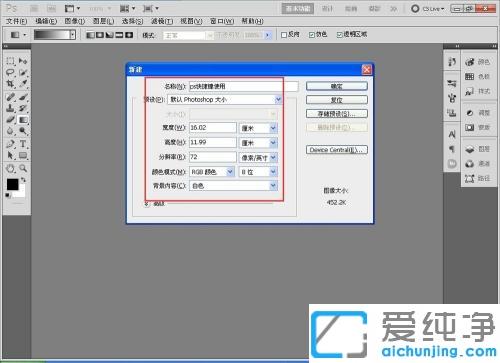Open the File (文件) menu
500x363 pixels.
(x=16, y=21)
